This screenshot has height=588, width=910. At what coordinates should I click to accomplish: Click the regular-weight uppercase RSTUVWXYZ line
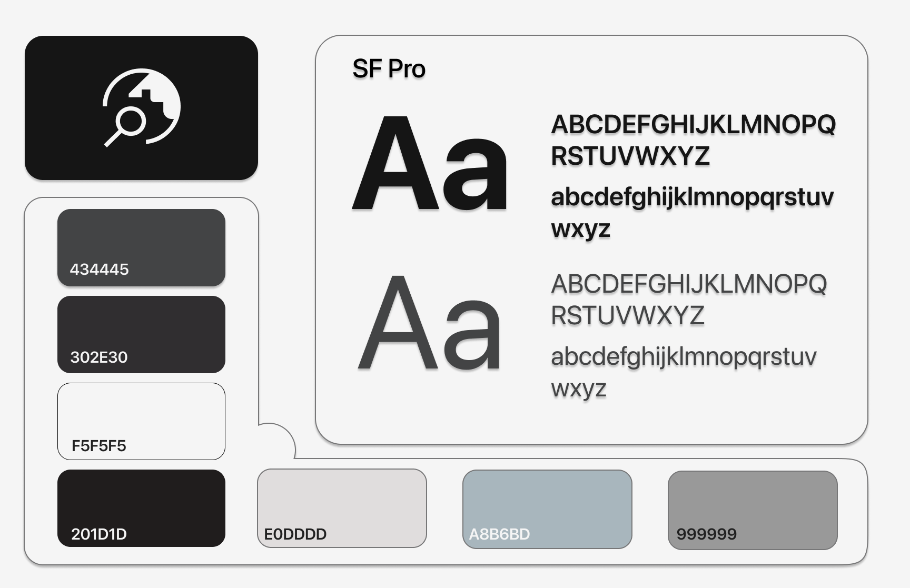point(628,316)
